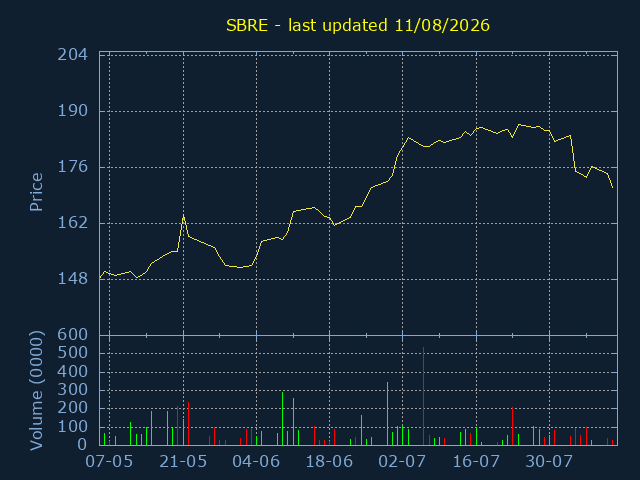640x480 pixels.
Task: Click the tallest red volume bar
Action: tap(423, 396)
